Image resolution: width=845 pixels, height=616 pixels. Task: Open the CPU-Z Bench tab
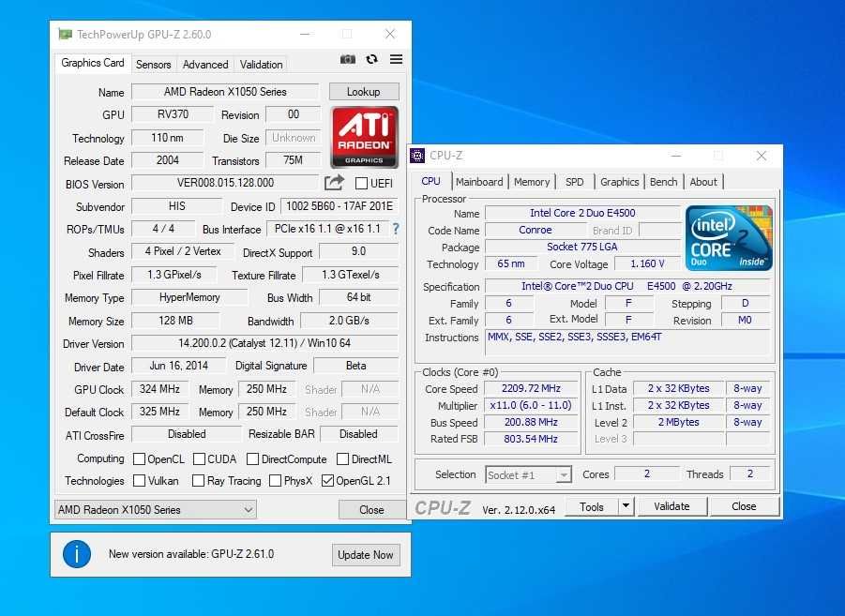click(663, 182)
